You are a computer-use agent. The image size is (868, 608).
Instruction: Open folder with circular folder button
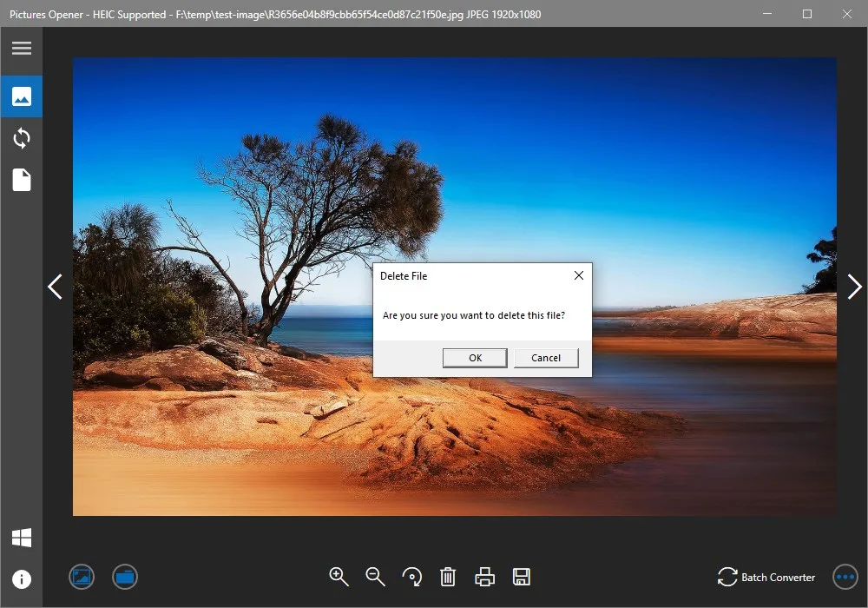point(125,577)
